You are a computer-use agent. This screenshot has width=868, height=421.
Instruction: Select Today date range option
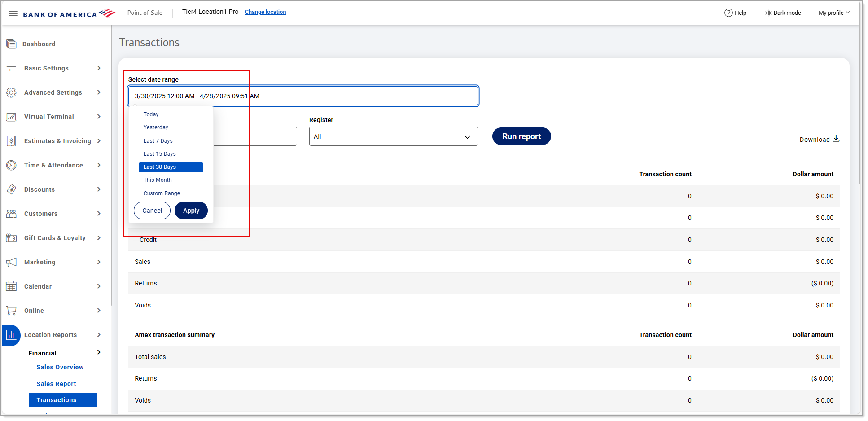tap(171, 114)
